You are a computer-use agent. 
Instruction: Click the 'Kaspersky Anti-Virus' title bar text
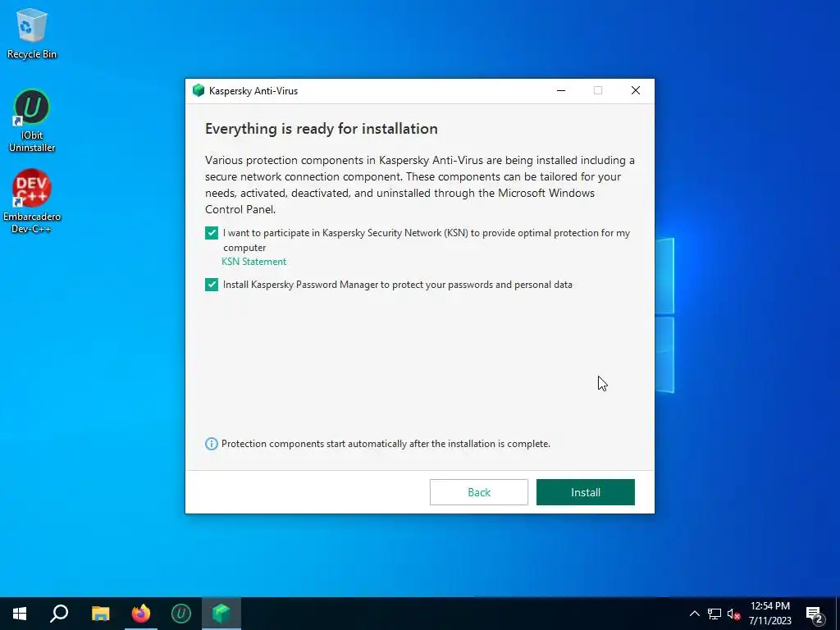click(x=253, y=90)
